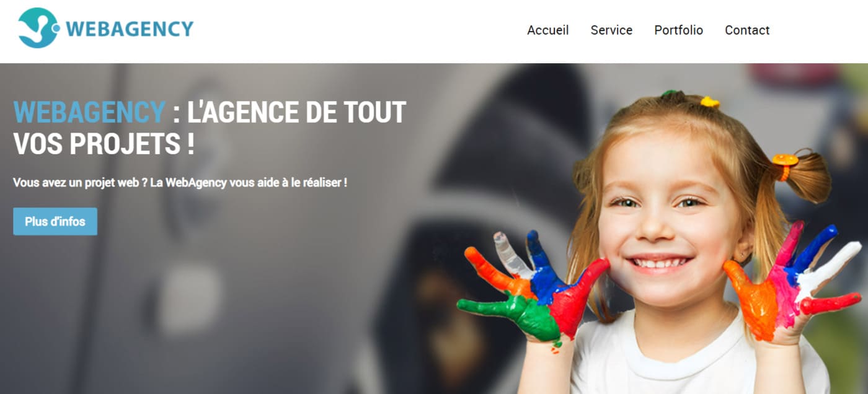Open the Service menu item
868x394 pixels.
point(611,30)
